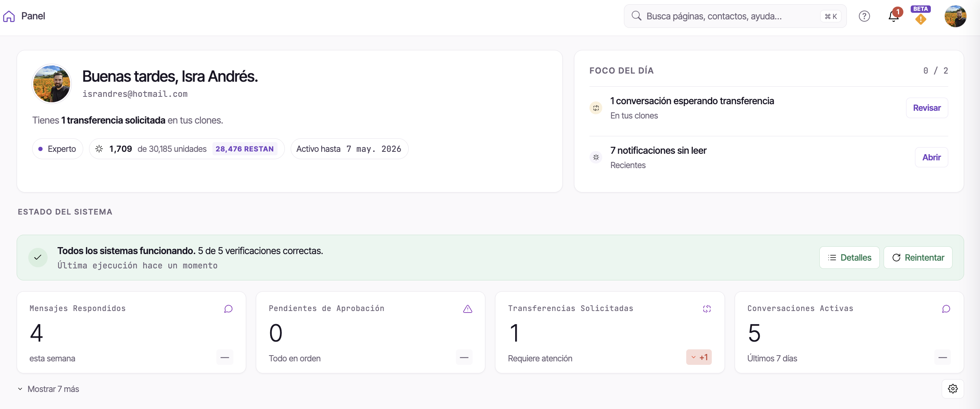This screenshot has width=980, height=409.
Task: Click the israndres@hotmail.com email text
Action: coord(135,94)
